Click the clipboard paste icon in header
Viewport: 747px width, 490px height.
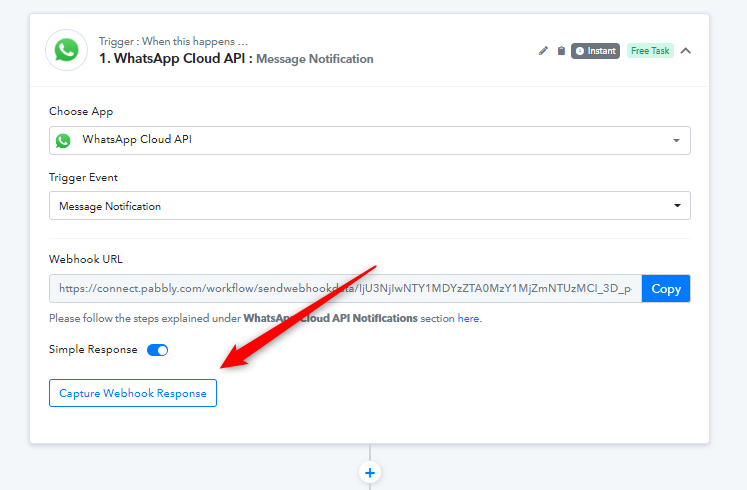tap(561, 50)
